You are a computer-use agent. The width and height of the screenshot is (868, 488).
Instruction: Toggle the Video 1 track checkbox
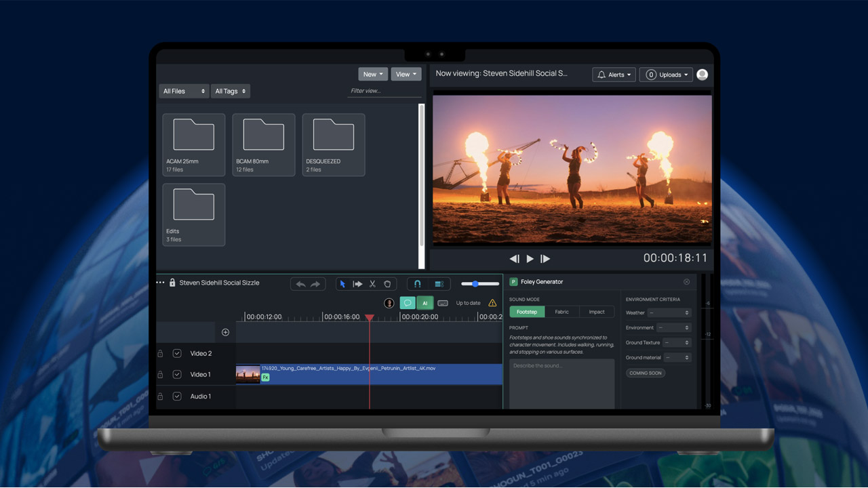tap(177, 374)
